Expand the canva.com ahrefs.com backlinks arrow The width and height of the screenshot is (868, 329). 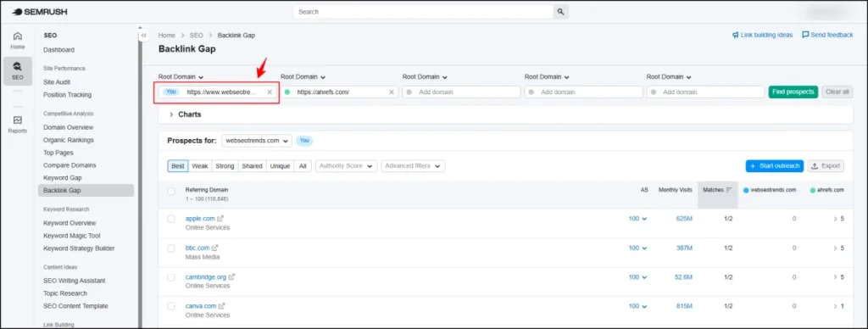[835, 306]
